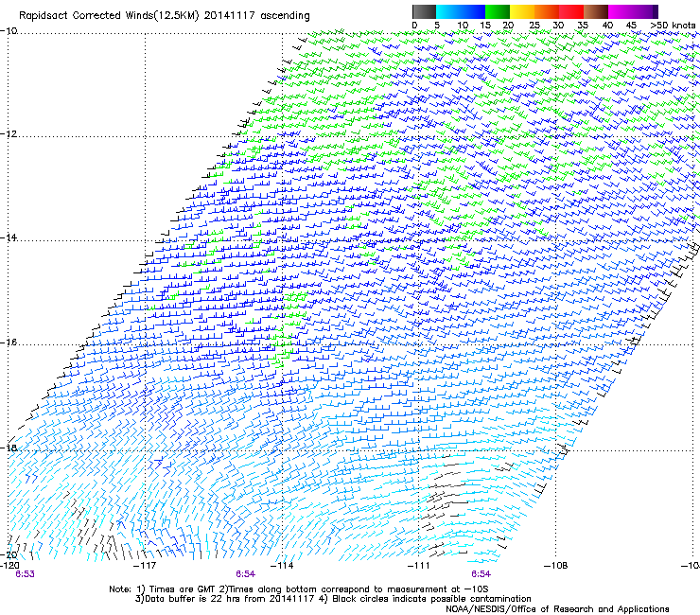Click the "20141117 ascending" date text in title

pos(256,16)
